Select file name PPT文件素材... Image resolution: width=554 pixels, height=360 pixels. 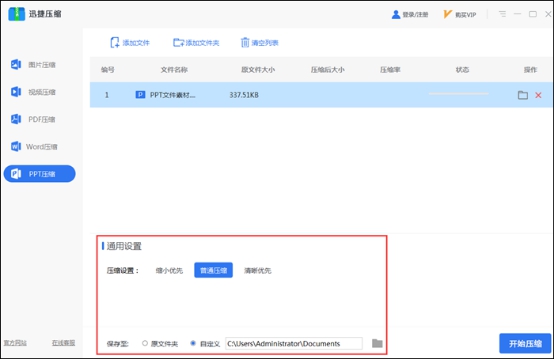pos(172,95)
